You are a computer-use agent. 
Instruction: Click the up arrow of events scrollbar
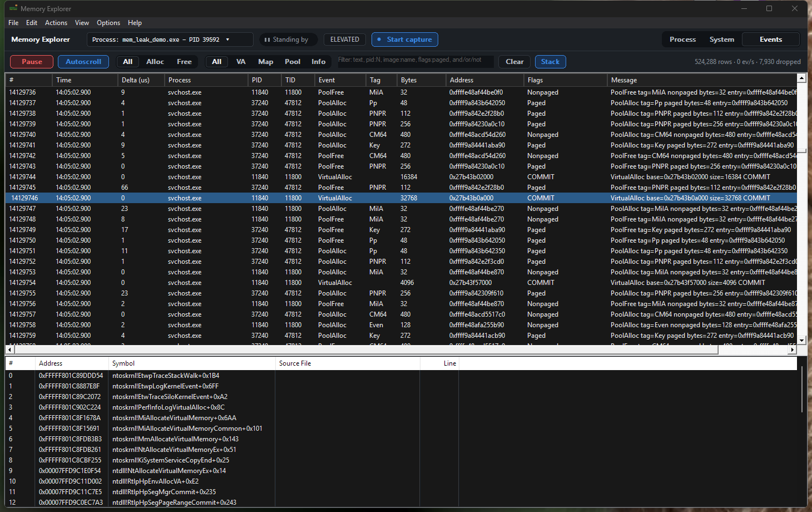click(x=801, y=78)
